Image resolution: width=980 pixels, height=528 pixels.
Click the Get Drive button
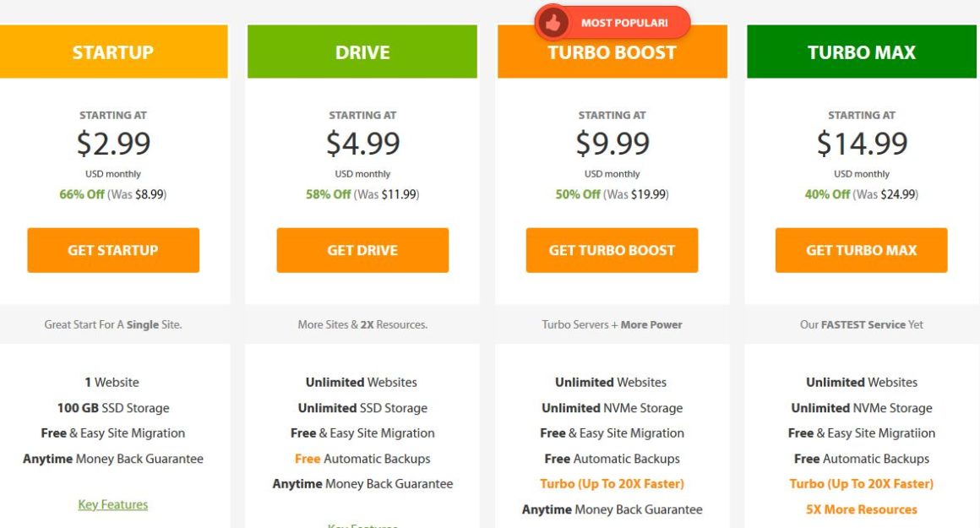[362, 250]
